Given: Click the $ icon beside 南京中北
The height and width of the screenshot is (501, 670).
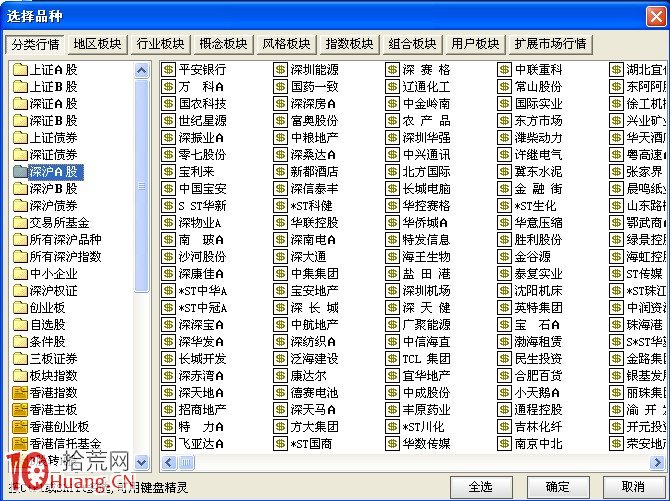Looking at the screenshot, I should click(504, 444).
